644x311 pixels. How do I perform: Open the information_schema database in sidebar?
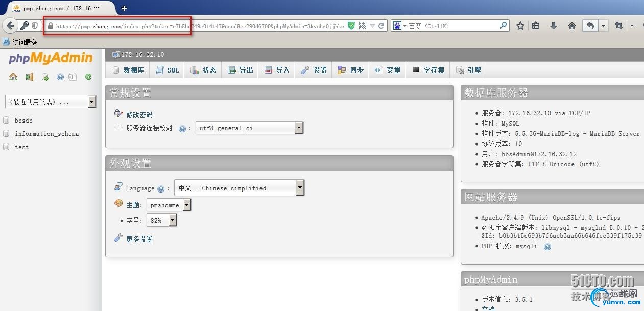tap(46, 134)
